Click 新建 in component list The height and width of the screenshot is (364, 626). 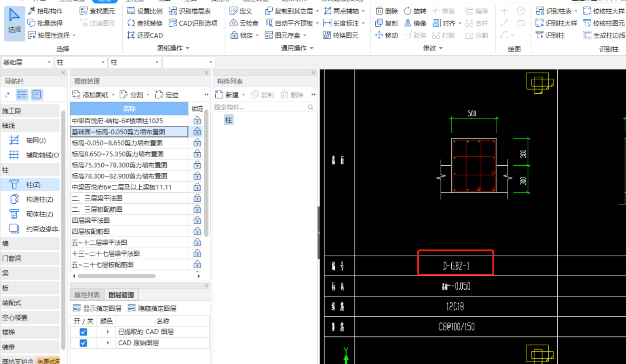click(x=227, y=95)
